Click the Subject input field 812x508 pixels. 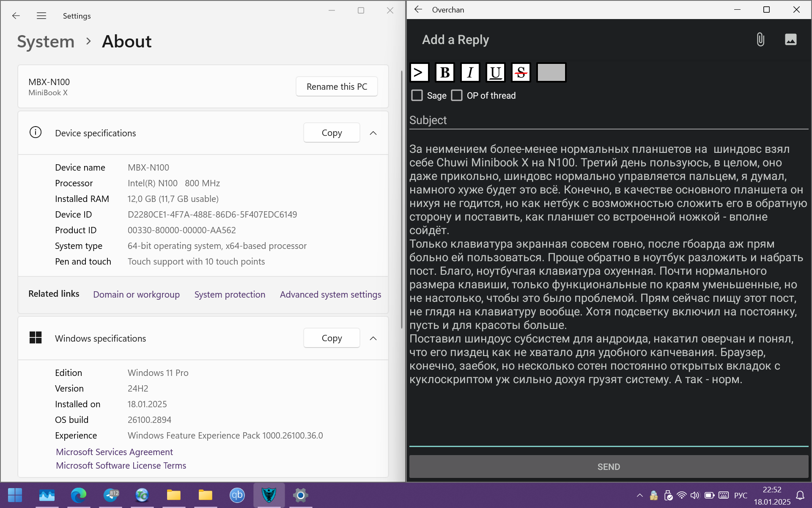[x=608, y=120]
